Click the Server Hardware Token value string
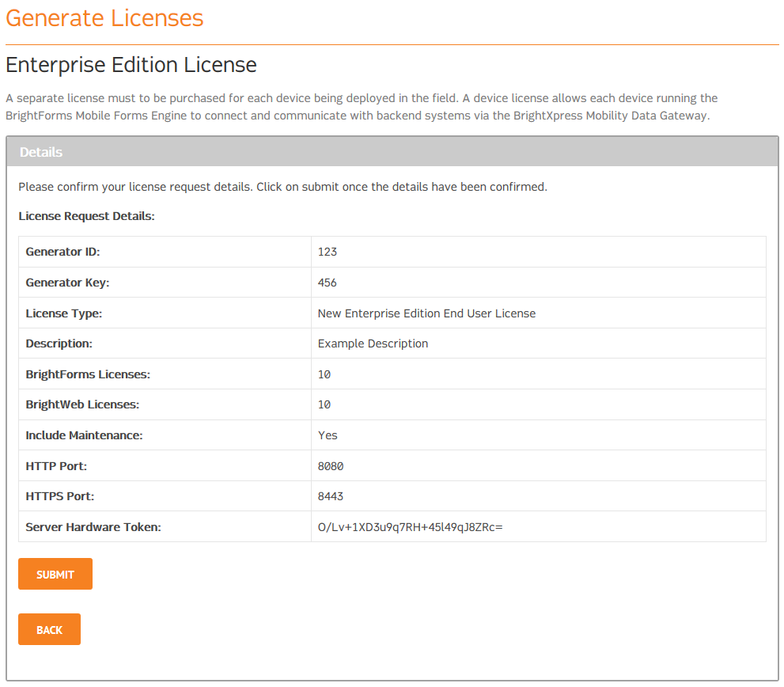Screen dimensions: 784x687 tap(410, 527)
